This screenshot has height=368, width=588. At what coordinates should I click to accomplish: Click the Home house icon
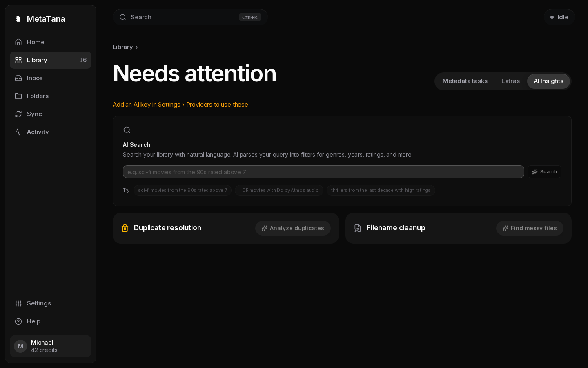tap(18, 42)
